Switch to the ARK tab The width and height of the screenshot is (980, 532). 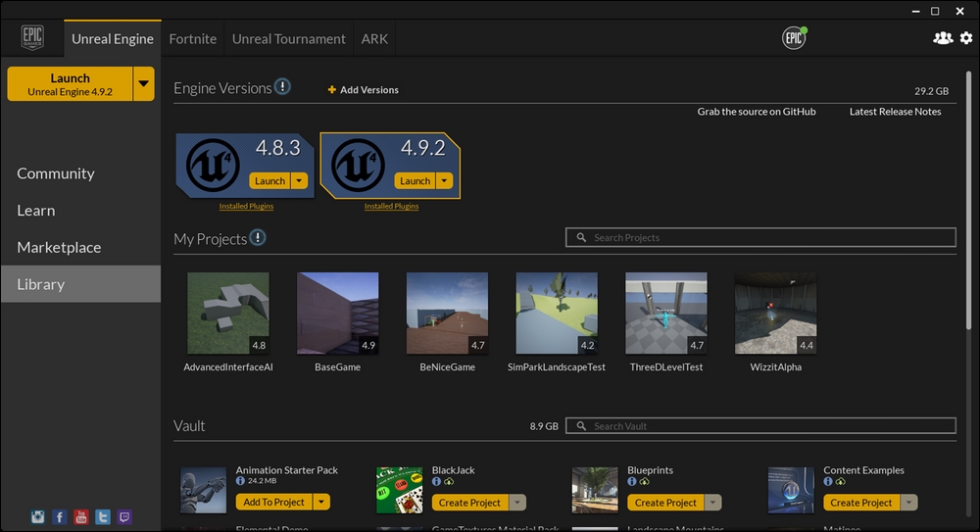tap(374, 39)
